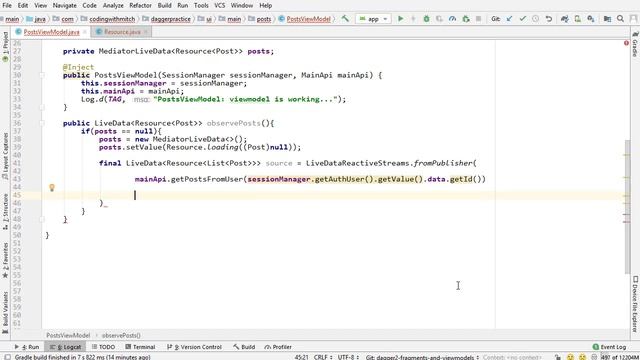Image resolution: width=640 pixels, height=360 pixels.
Task: Open the Analyze menu
Action: 113,6
